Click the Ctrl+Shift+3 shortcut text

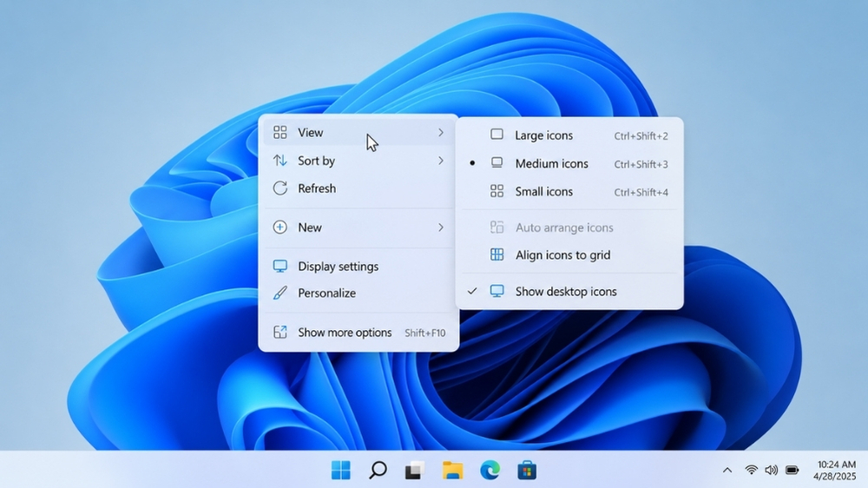641,164
